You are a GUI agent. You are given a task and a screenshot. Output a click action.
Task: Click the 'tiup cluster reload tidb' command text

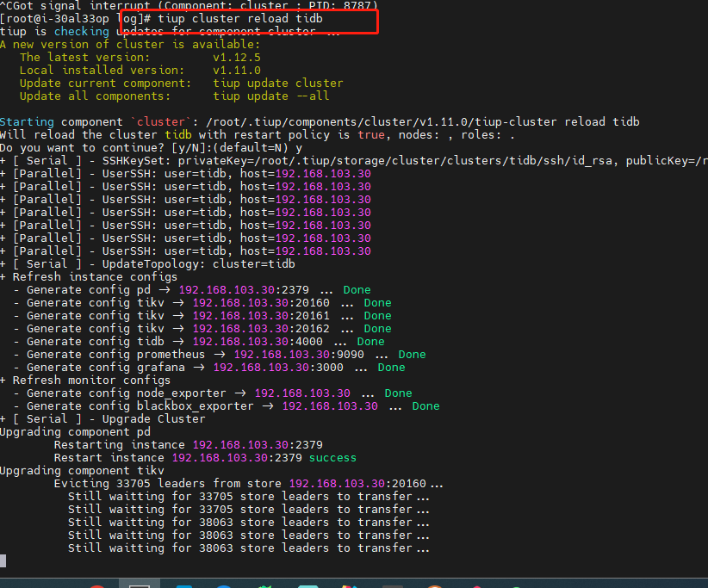[239, 18]
